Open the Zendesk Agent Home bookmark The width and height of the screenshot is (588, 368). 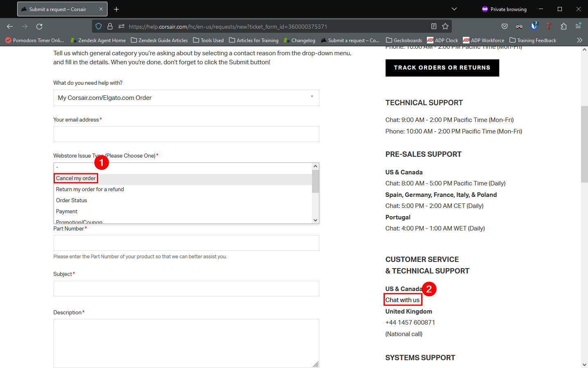(x=98, y=40)
